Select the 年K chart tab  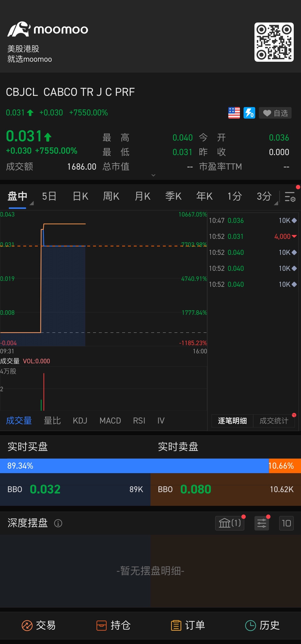coord(204,196)
